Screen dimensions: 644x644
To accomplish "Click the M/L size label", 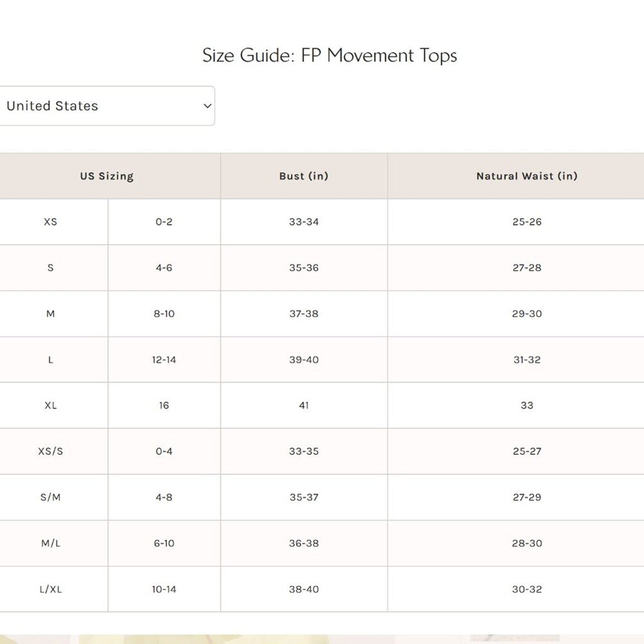I will (50, 543).
